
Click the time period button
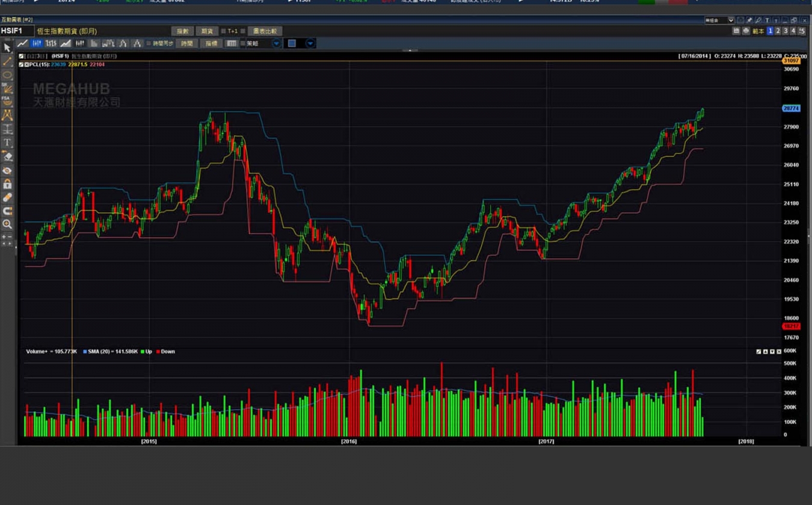pos(186,43)
